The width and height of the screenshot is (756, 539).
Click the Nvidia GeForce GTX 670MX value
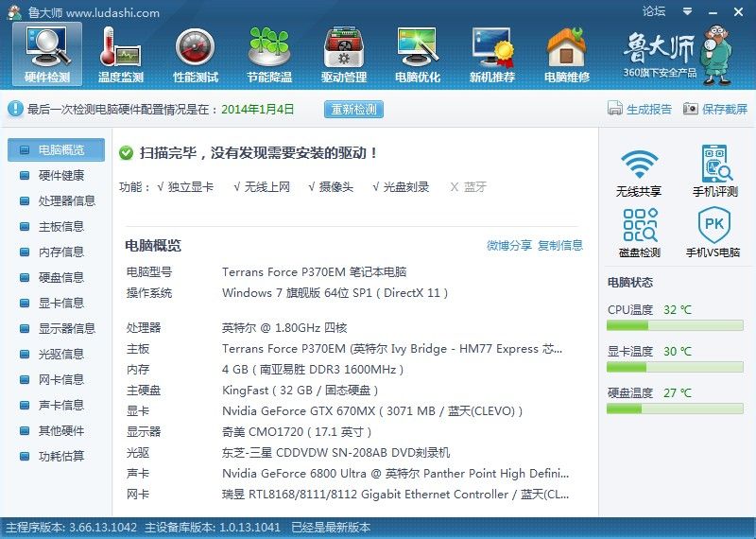pyautogui.click(x=372, y=411)
